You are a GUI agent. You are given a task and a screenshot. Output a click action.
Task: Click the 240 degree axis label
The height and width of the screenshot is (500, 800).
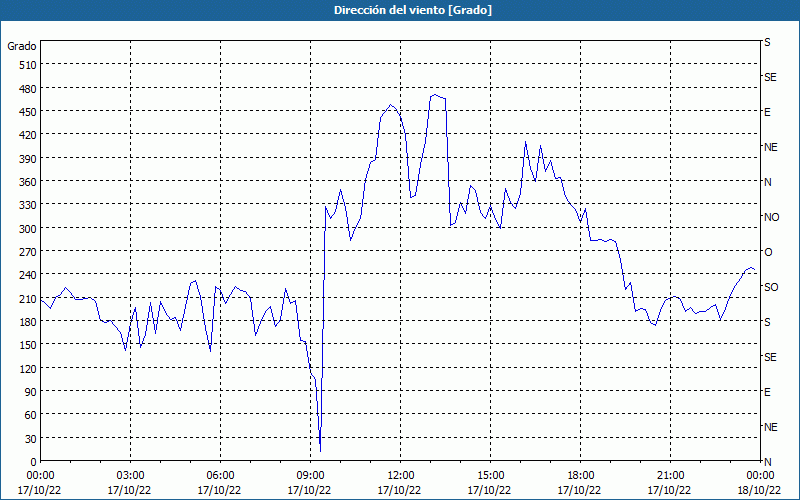tap(28, 276)
